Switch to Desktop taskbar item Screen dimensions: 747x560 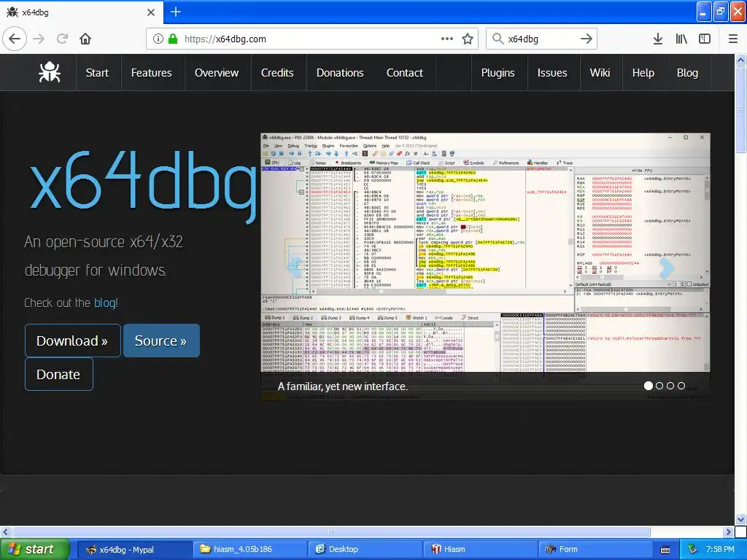[x=365, y=549]
